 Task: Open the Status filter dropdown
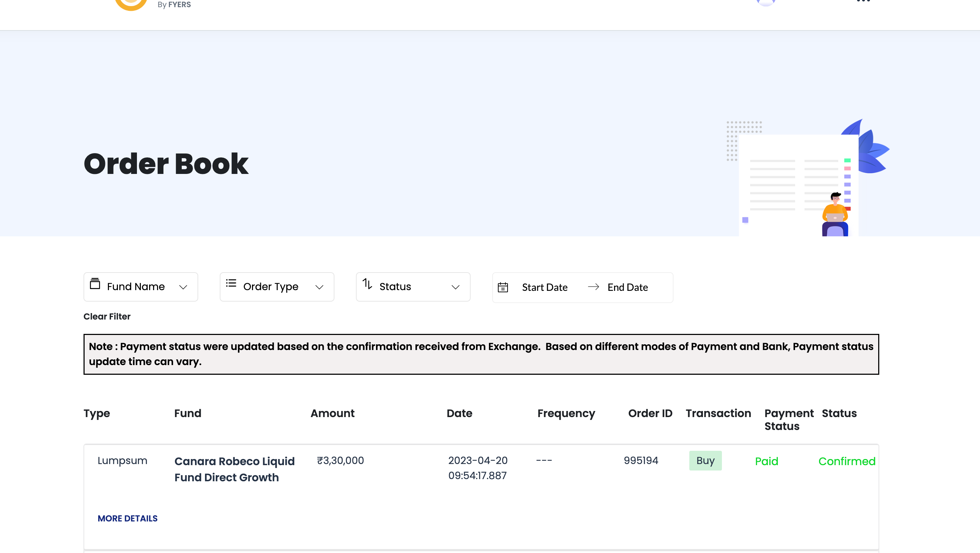[413, 287]
